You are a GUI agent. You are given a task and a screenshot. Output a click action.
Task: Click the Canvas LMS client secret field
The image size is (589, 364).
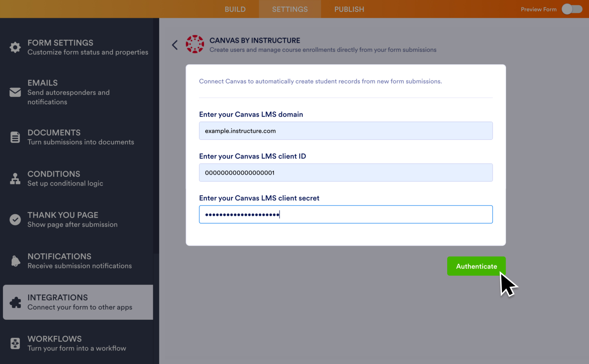point(346,214)
